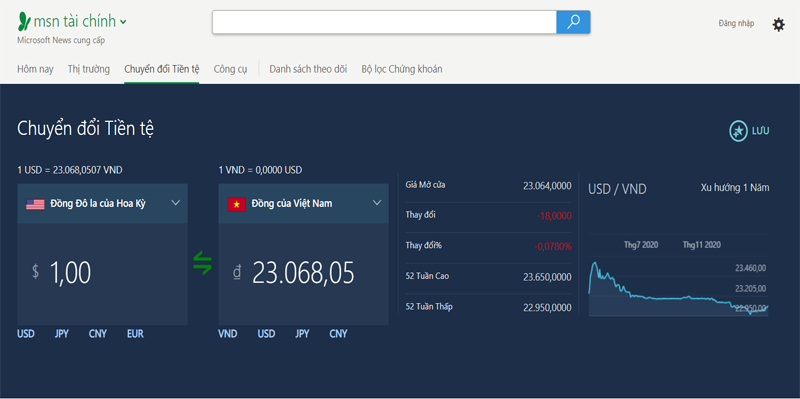
Task: Choose JPY shortcut under dollar box
Action: (62, 334)
